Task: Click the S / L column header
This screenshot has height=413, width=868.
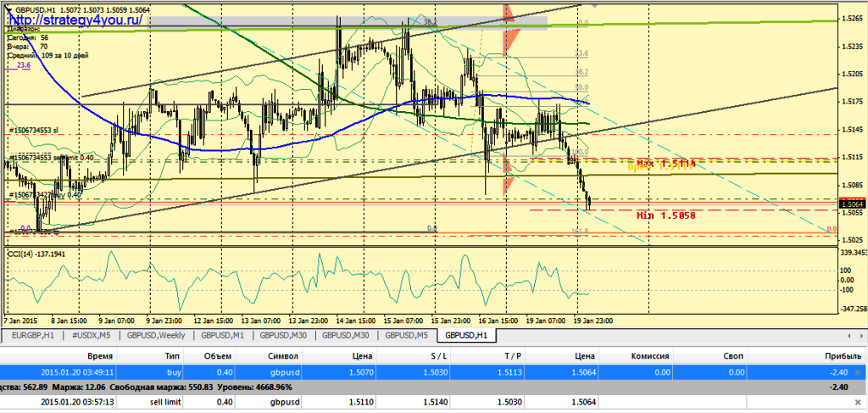Action: [437, 355]
